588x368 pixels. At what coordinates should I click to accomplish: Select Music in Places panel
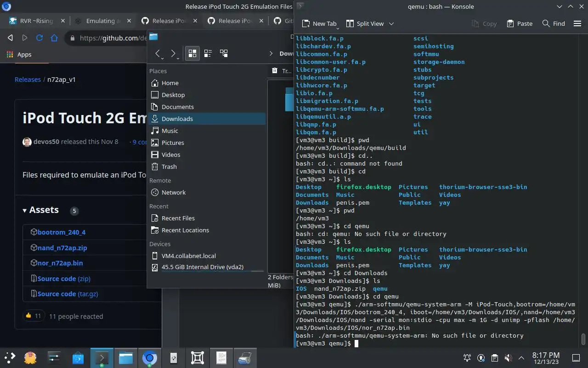[x=207, y=131]
